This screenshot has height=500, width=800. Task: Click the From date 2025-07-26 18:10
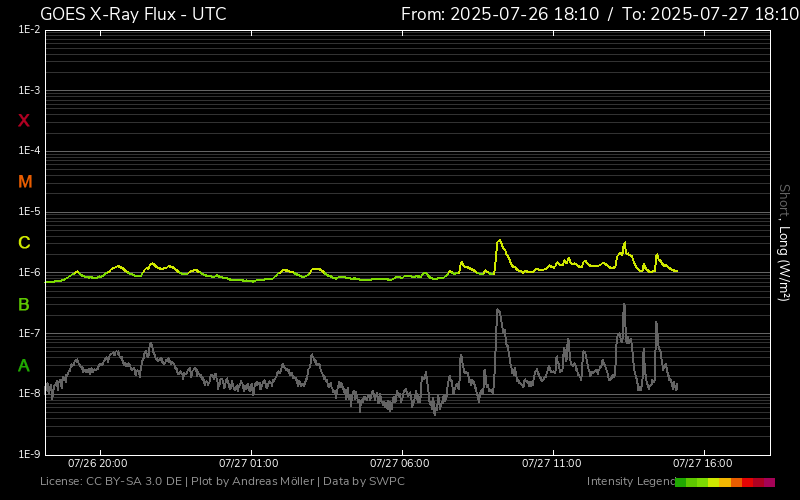tap(500, 14)
